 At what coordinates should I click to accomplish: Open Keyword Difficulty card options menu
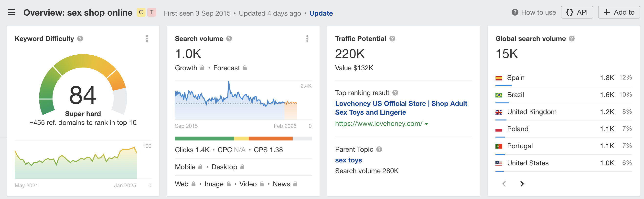pos(147,39)
